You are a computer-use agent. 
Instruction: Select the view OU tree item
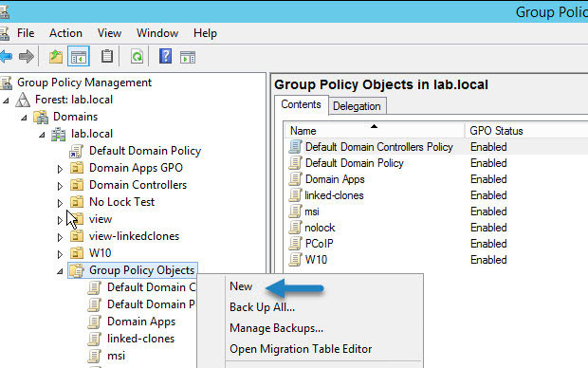click(101, 219)
